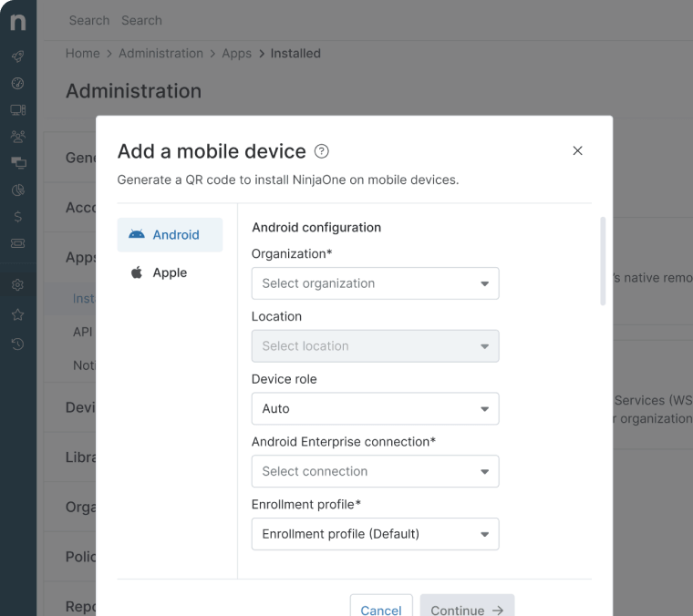
Task: Select the Apple platform tab
Action: point(170,272)
